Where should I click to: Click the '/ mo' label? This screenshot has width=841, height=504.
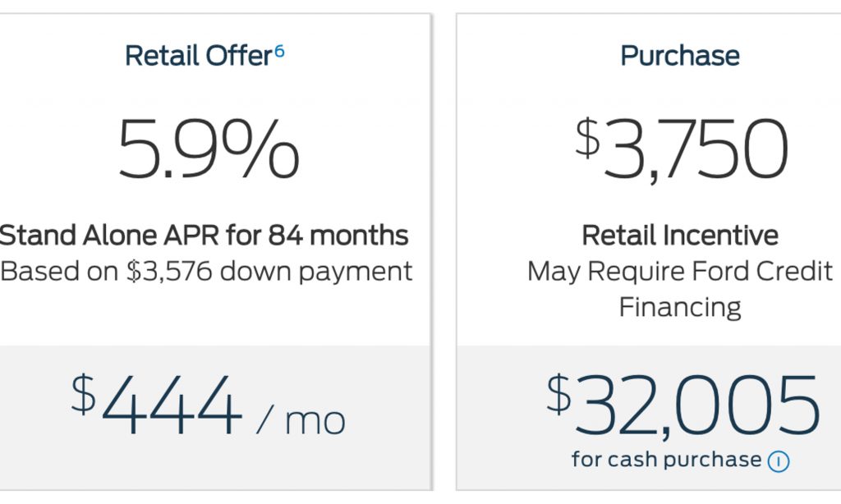pyautogui.click(x=301, y=419)
